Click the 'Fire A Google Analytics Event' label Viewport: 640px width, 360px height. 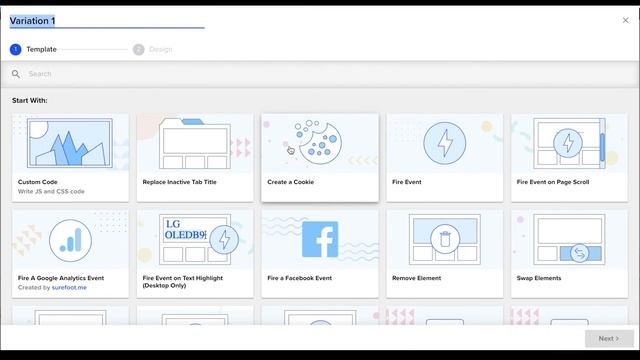[x=61, y=278]
